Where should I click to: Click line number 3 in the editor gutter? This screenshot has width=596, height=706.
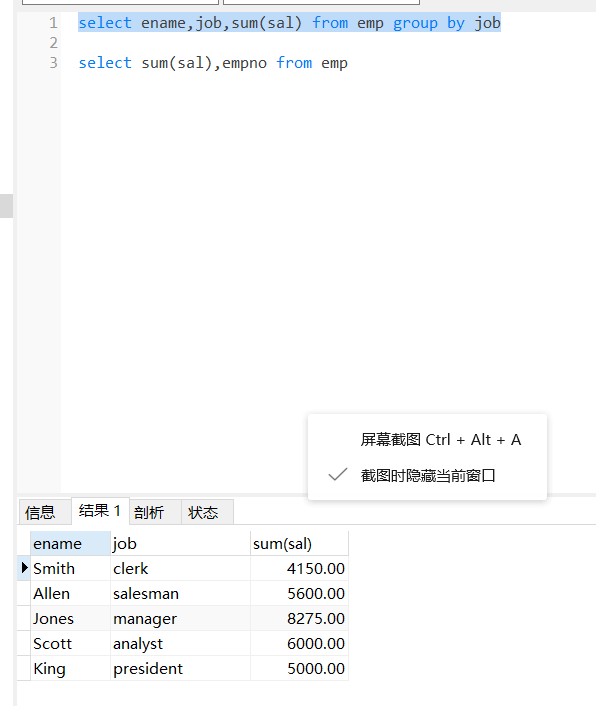pyautogui.click(x=54, y=63)
